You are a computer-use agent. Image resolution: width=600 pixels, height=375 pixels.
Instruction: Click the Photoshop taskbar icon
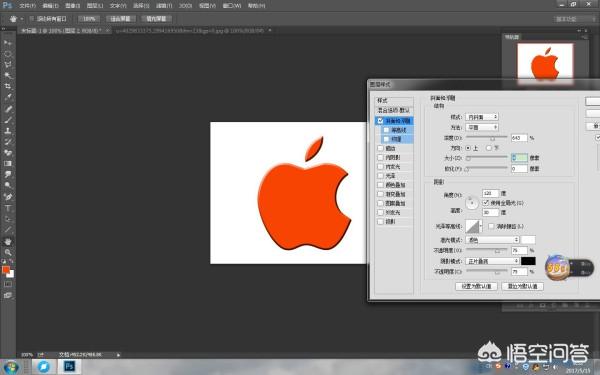pyautogui.click(x=69, y=367)
